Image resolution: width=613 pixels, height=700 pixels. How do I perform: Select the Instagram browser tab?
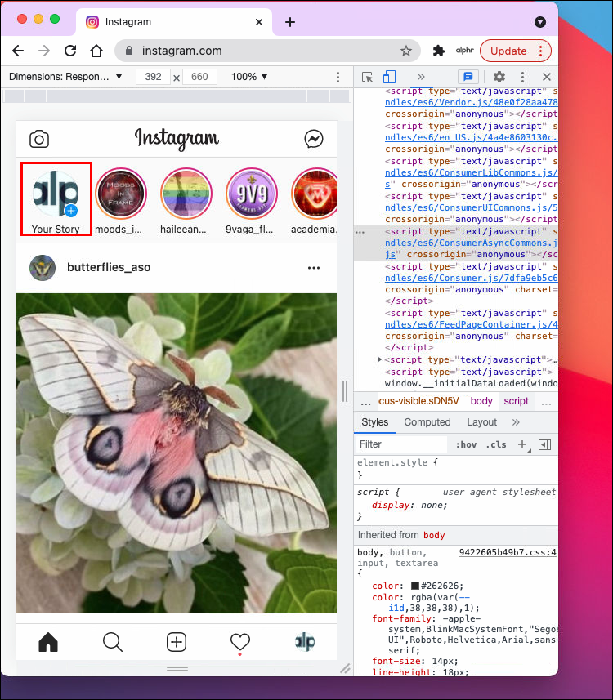point(174,22)
